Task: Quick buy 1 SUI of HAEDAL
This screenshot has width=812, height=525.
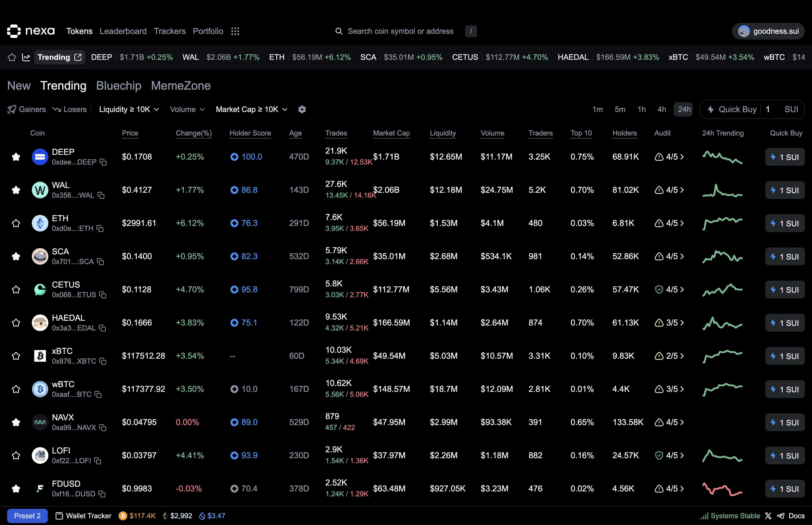Action: point(785,323)
